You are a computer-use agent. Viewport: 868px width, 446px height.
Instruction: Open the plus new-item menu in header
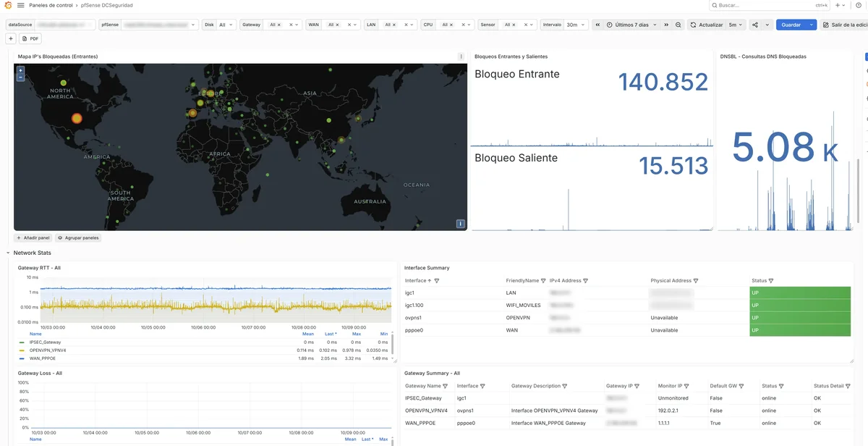[x=840, y=5]
